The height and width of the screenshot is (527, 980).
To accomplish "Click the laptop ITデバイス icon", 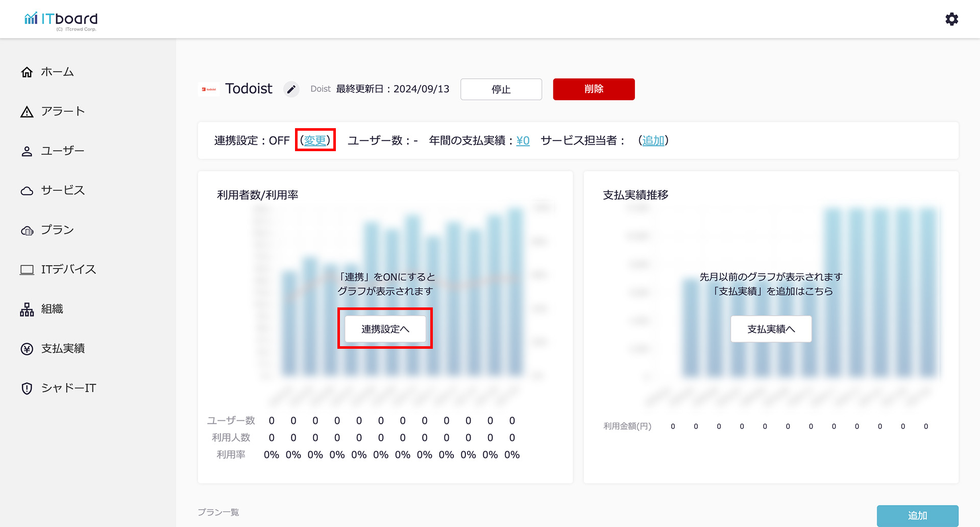I will [27, 270].
